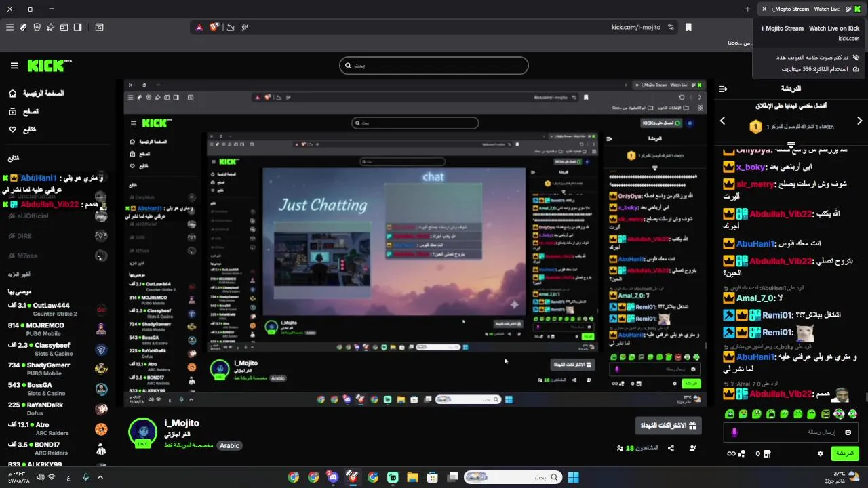Open chat settings gear icon
The height and width of the screenshot is (488, 868).
[x=820, y=453]
